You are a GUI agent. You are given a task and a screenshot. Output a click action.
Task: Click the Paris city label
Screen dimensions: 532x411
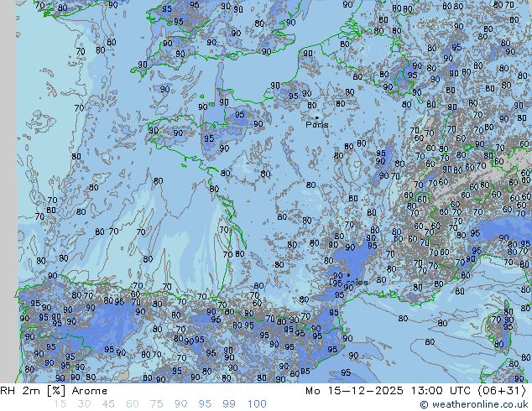(317, 125)
